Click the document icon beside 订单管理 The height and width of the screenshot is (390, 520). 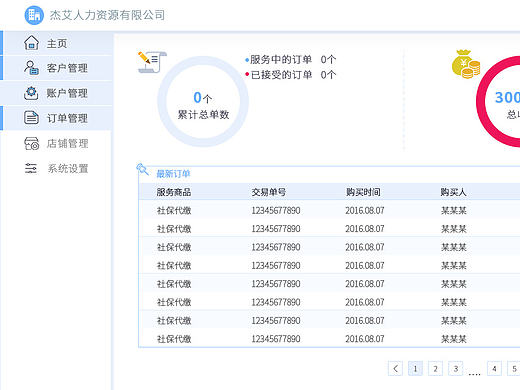31,118
